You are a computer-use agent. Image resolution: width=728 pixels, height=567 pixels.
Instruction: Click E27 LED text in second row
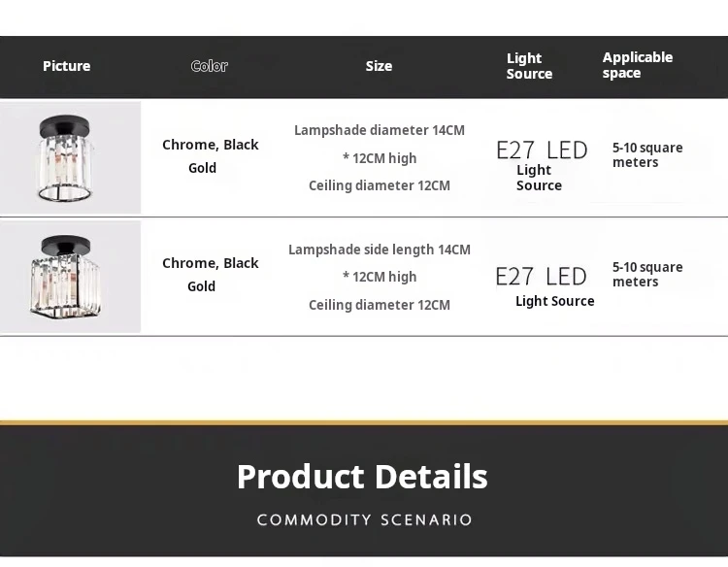(542, 277)
